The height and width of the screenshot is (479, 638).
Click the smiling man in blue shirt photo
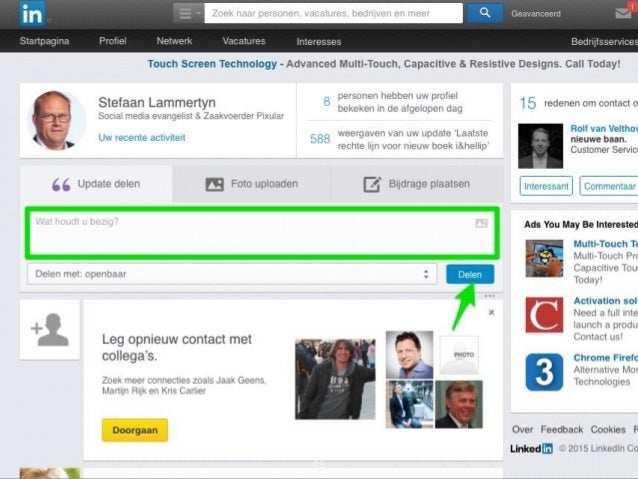(x=409, y=354)
